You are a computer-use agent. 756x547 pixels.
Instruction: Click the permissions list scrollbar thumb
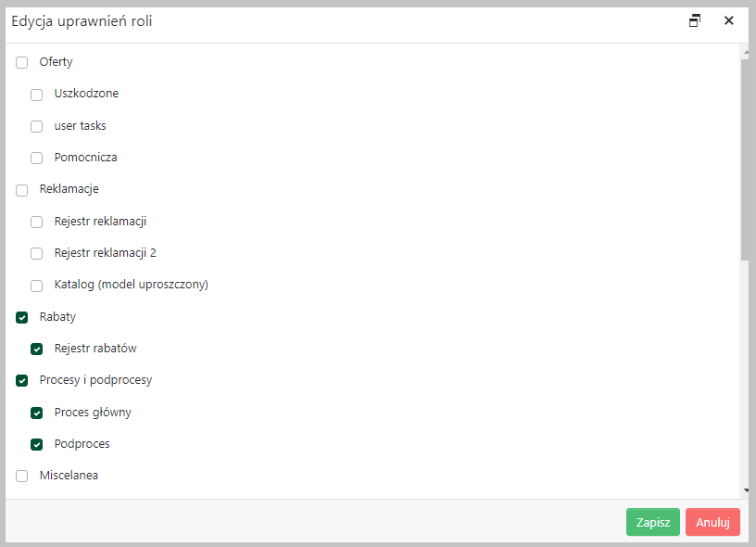[745, 159]
